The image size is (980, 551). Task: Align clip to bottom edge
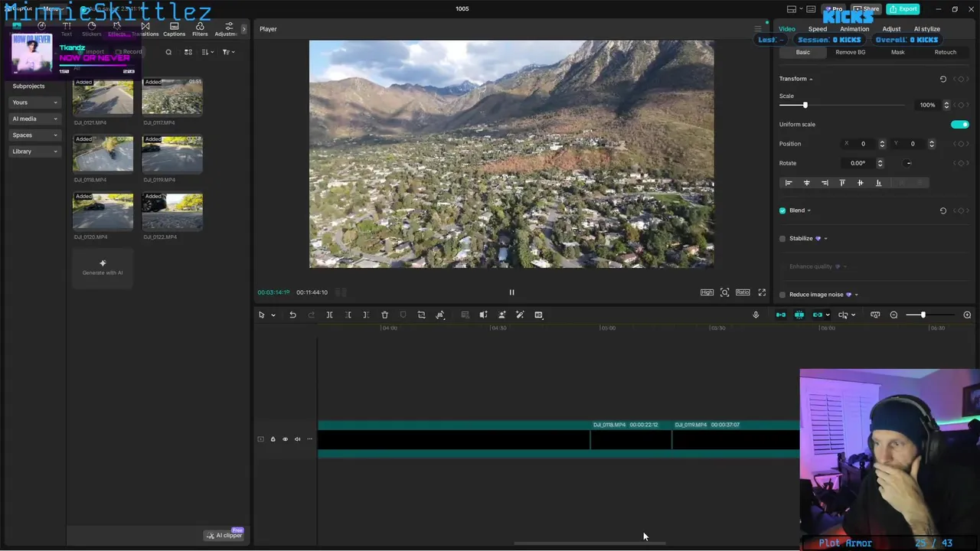tap(878, 183)
